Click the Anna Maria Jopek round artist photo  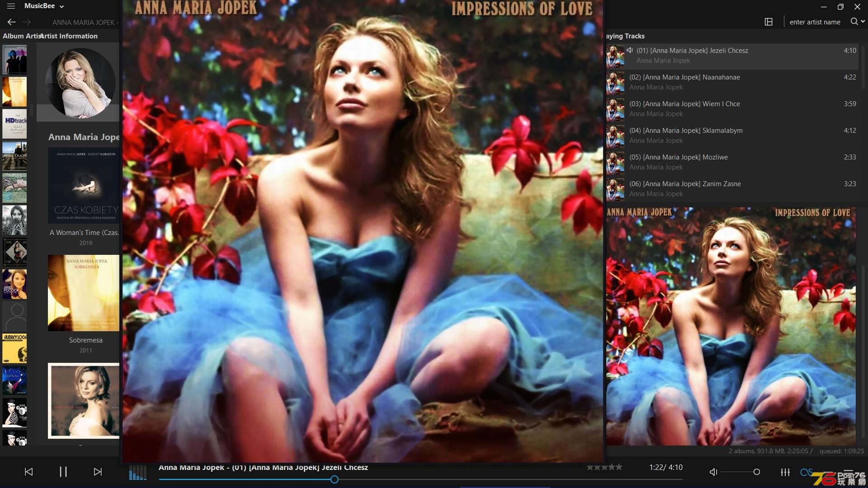click(80, 83)
